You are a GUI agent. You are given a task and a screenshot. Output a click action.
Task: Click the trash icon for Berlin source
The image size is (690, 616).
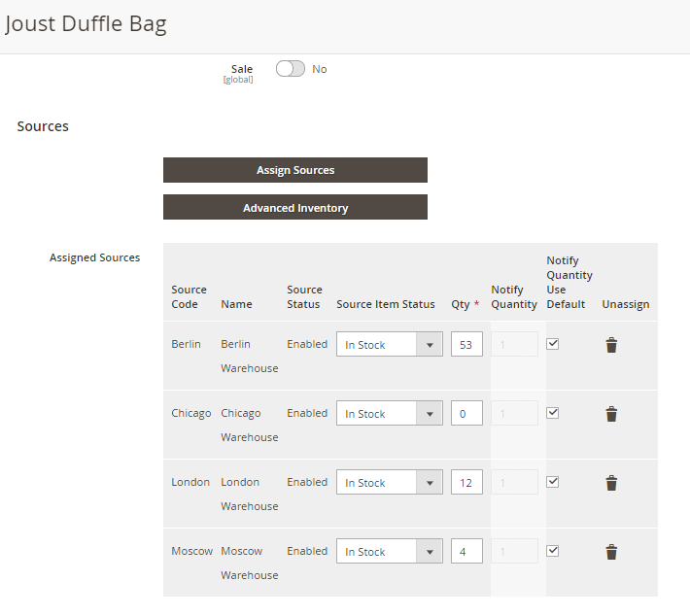(x=611, y=345)
